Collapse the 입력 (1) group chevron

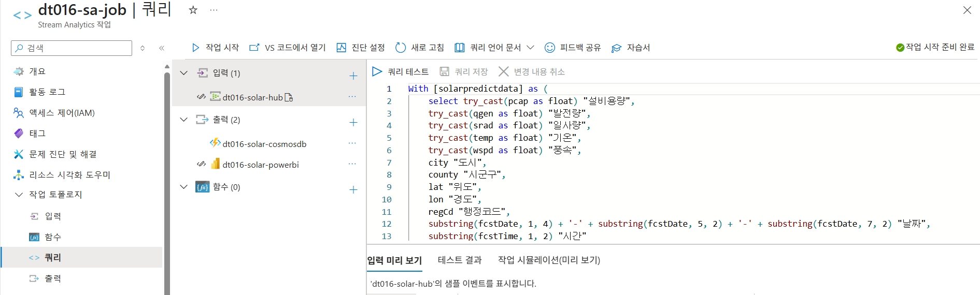coord(183,73)
